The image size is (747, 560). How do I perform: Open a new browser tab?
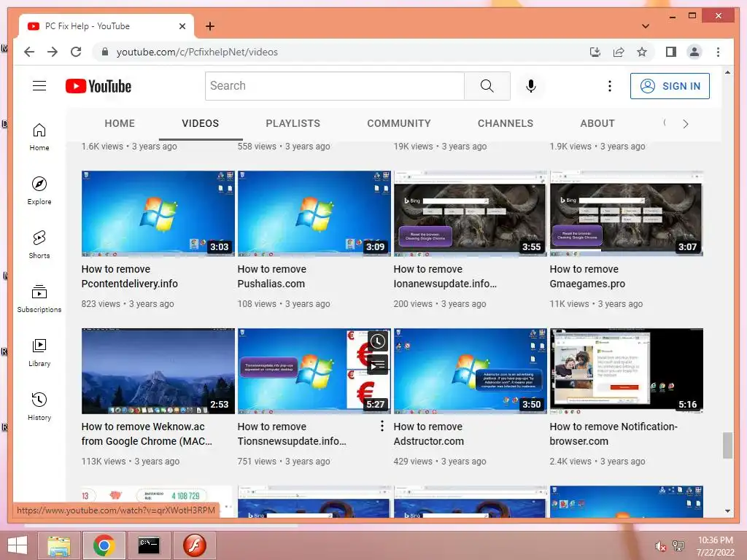(x=209, y=26)
